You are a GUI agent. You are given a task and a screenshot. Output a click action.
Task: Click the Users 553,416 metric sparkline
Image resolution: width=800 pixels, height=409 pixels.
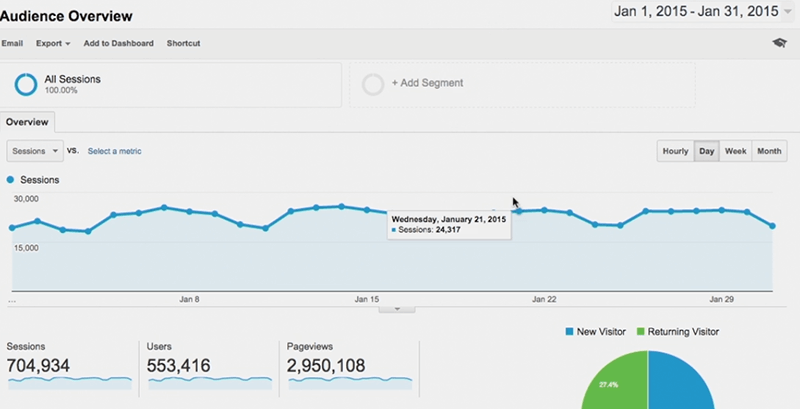coord(210,382)
